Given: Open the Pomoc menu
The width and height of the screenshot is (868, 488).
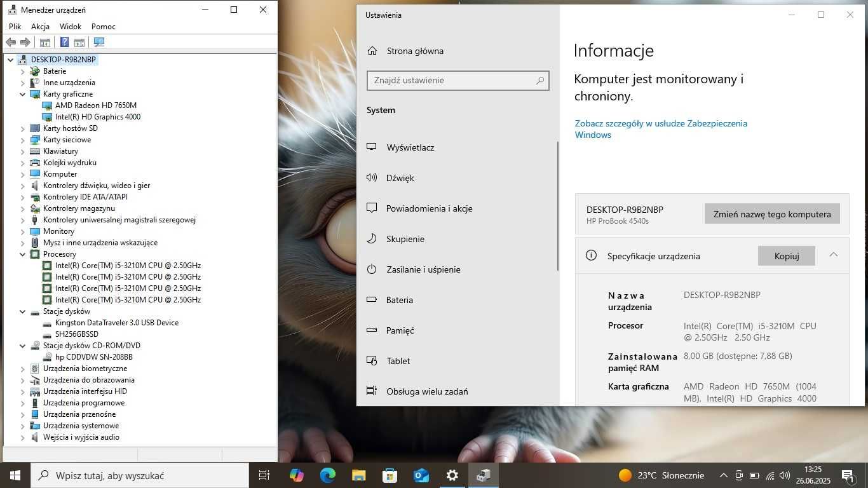Looking at the screenshot, I should 104,27.
